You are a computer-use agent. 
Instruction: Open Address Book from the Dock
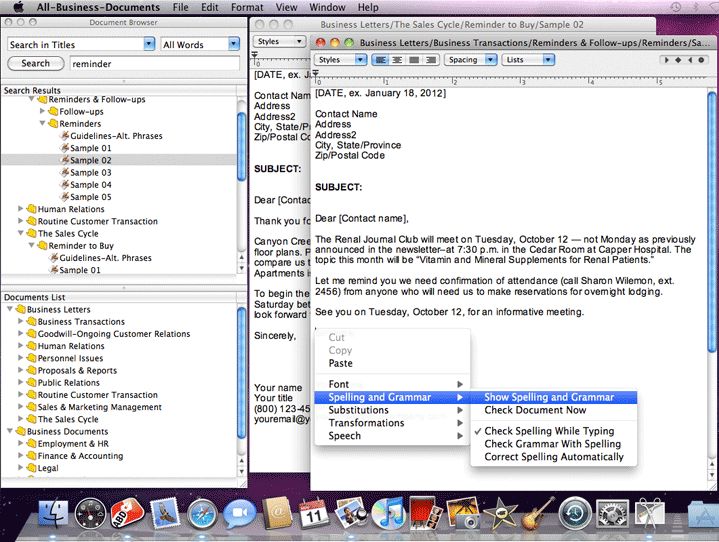point(277,514)
